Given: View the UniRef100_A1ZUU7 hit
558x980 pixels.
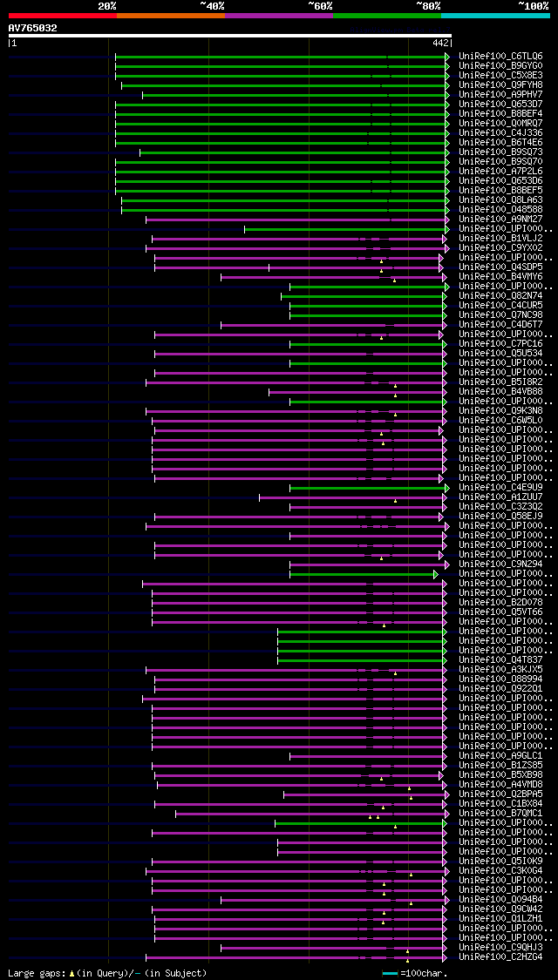Looking at the screenshot, I should 500,497.
